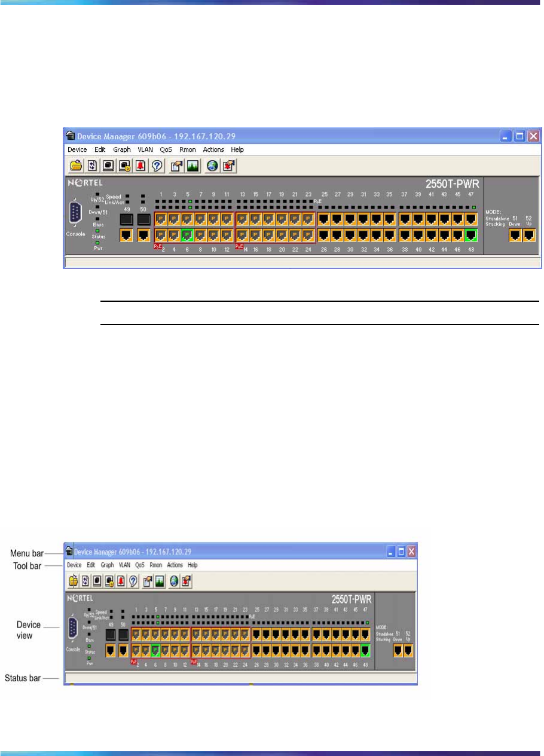Image resolution: width=544 pixels, height=756 pixels.
Task: Open the Device menu in the lower annotated window
Action: pos(74,565)
